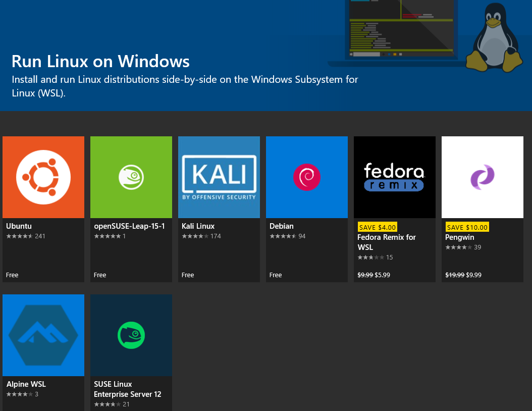532x411 pixels.
Task: Select the Pengwin purple logo tile
Action: (483, 177)
